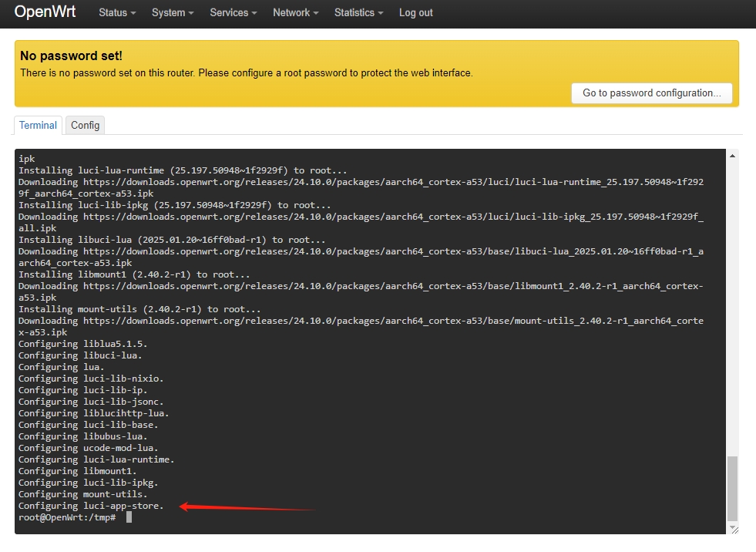Image resolution: width=756 pixels, height=552 pixels.
Task: Open the System dropdown menu
Action: pyautogui.click(x=173, y=13)
